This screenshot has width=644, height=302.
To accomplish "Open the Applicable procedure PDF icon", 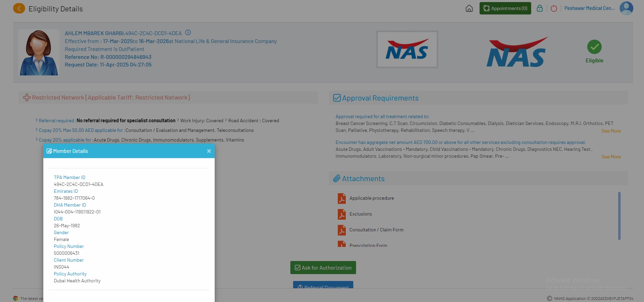I will [x=342, y=198].
